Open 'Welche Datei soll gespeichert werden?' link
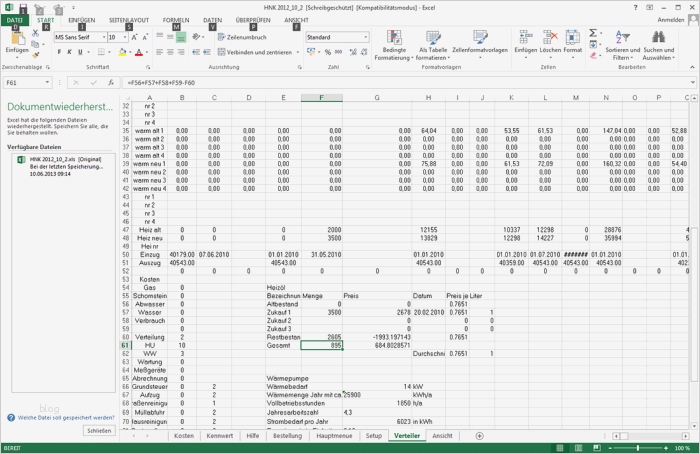This screenshot has width=700, height=454. (66, 418)
